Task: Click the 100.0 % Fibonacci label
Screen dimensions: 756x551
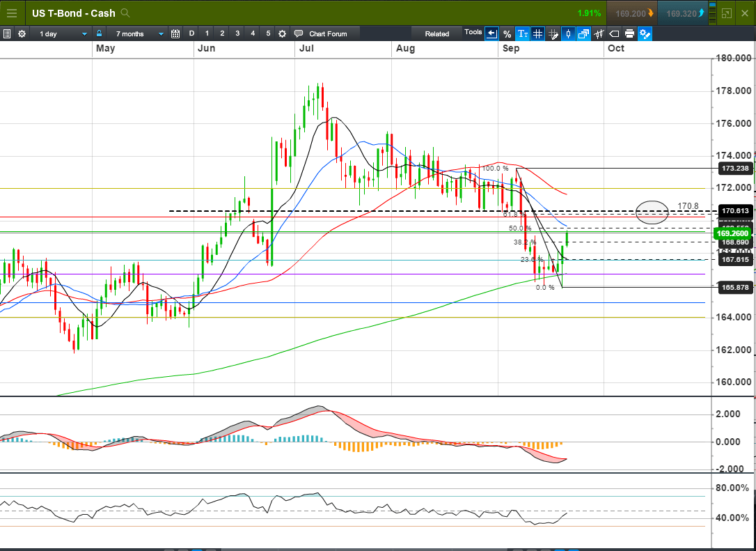Action: coord(495,169)
